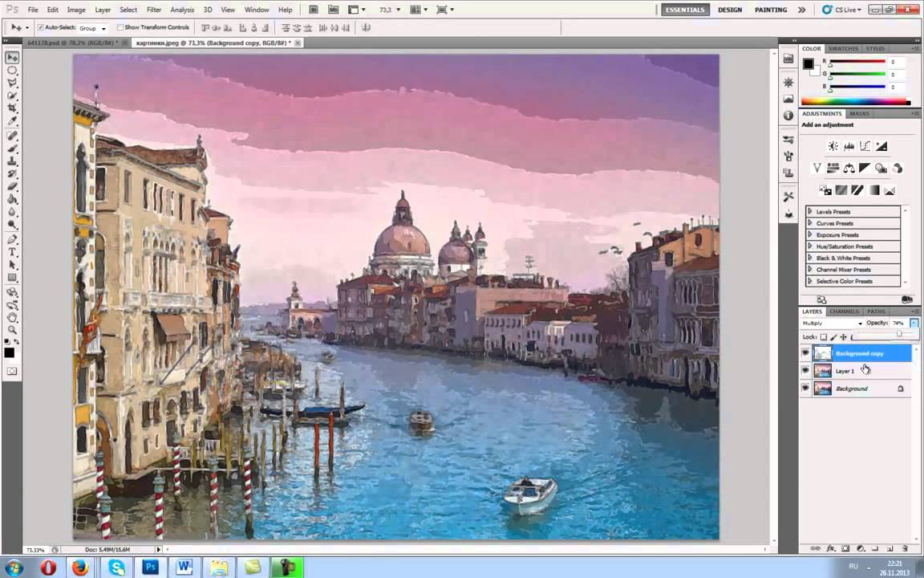The width and height of the screenshot is (924, 578).
Task: Open Microsoft Word from the taskbar
Action: [184, 568]
